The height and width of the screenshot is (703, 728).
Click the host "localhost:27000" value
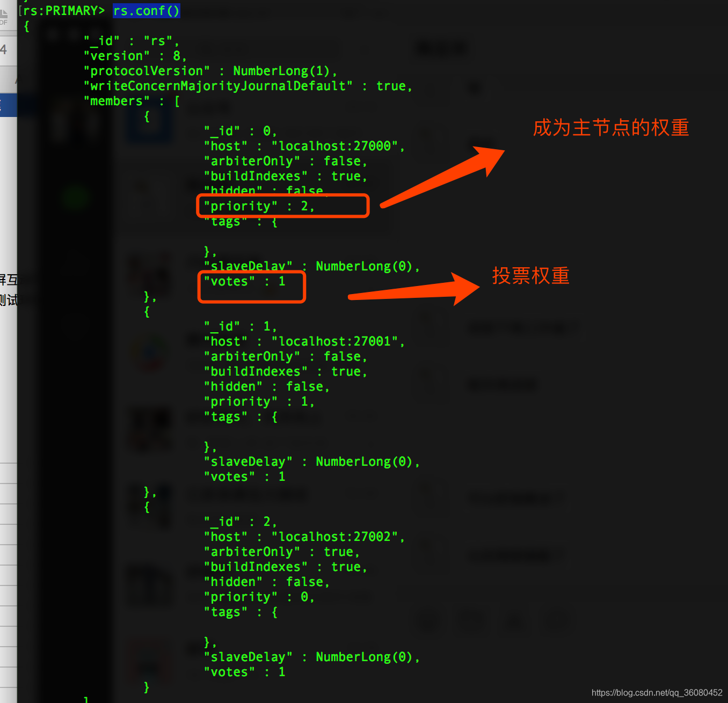point(334,146)
